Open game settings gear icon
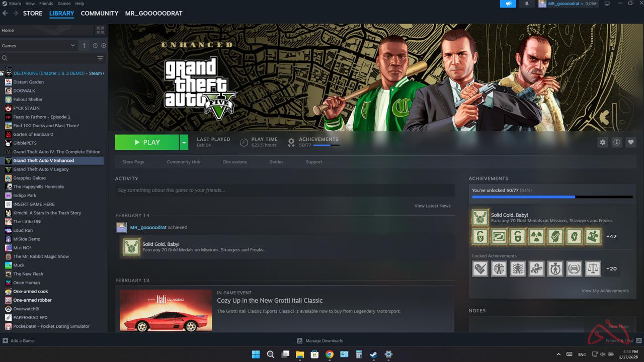Image resolution: width=644 pixels, height=362 pixels. click(603, 142)
